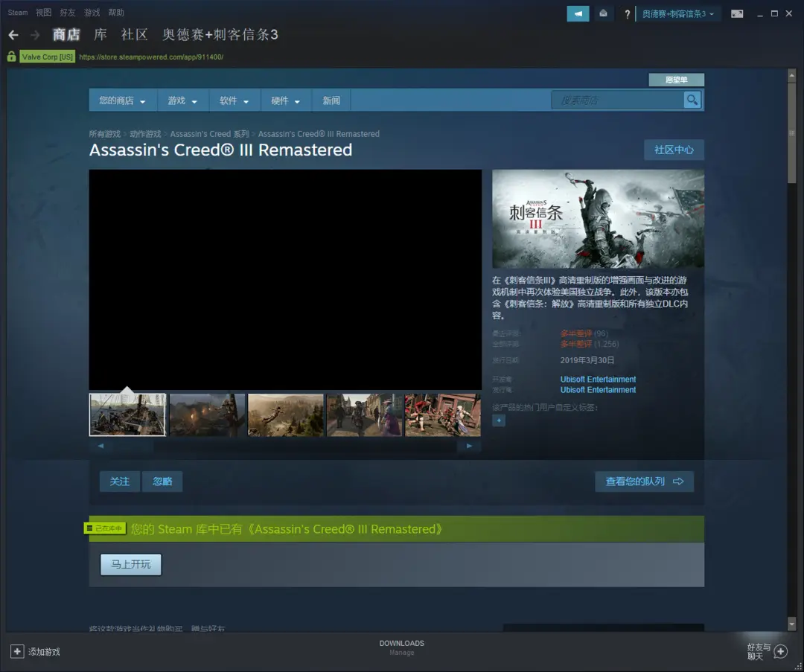Select the leaping assassin forest thumbnail
The height and width of the screenshot is (672, 804).
coord(286,415)
